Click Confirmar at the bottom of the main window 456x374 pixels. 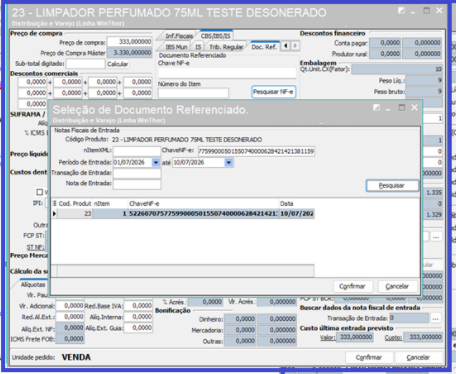click(x=369, y=357)
